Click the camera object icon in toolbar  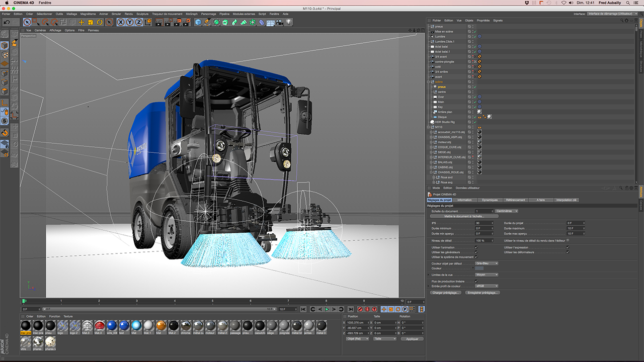pyautogui.click(x=280, y=22)
